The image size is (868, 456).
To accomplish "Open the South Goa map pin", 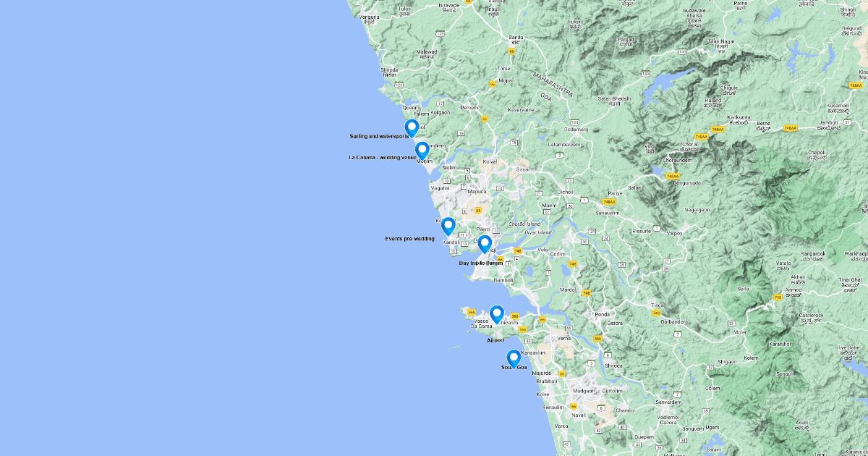I will (514, 358).
